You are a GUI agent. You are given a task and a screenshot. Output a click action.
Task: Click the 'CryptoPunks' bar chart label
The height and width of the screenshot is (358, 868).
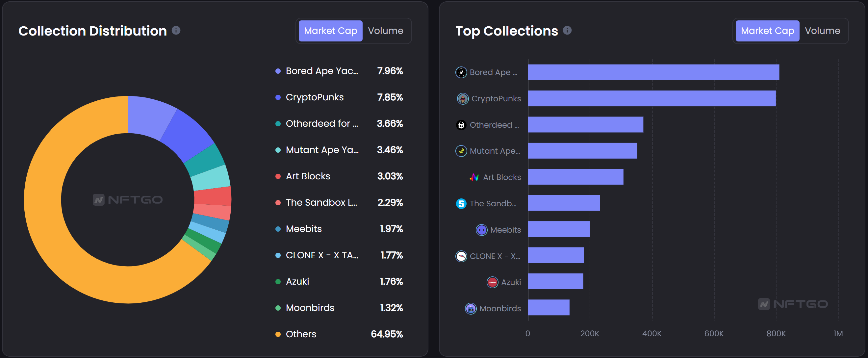[x=496, y=99]
